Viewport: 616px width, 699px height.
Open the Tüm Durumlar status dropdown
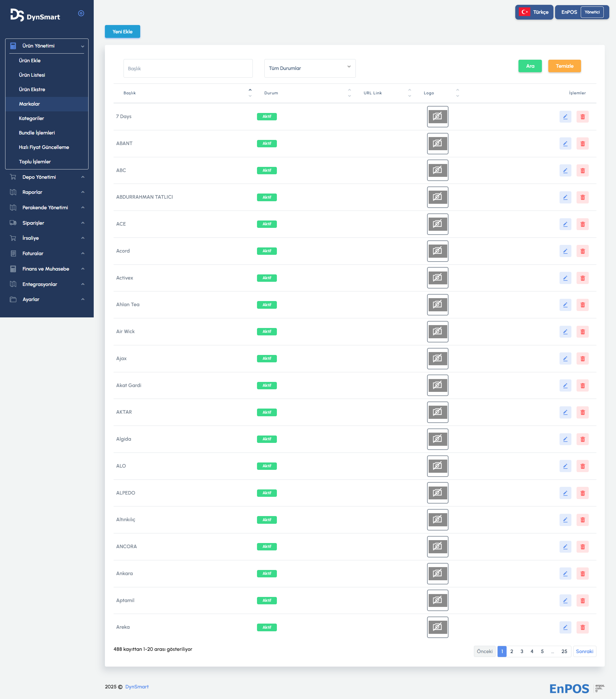[x=309, y=68]
